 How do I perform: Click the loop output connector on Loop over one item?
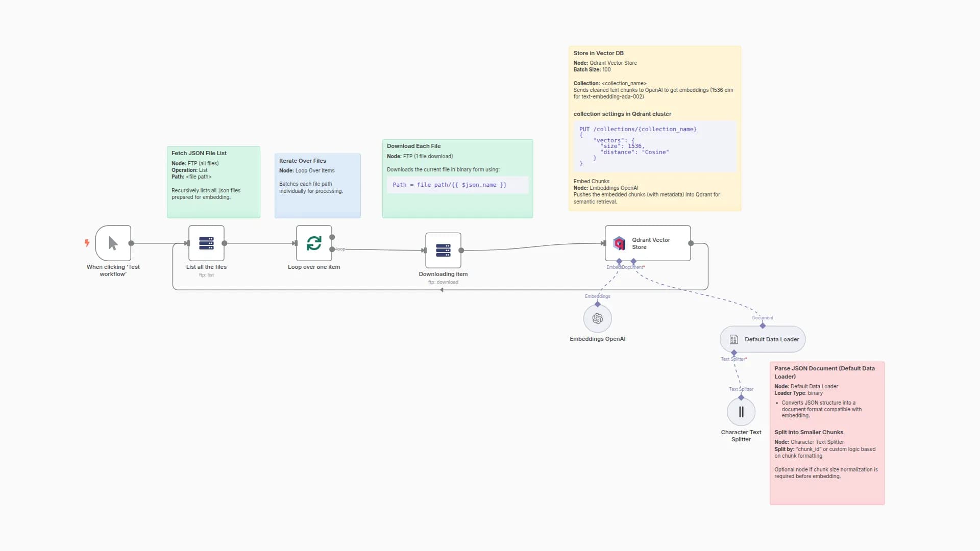click(332, 249)
